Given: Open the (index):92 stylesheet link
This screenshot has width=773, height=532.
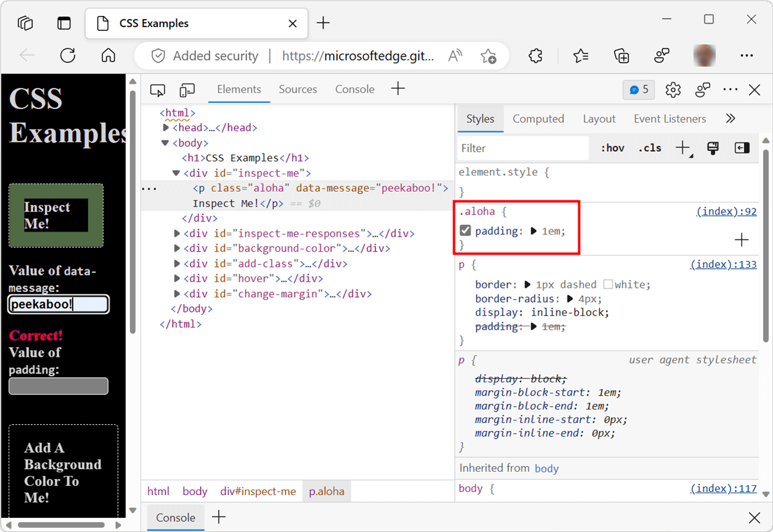Looking at the screenshot, I should tap(726, 211).
